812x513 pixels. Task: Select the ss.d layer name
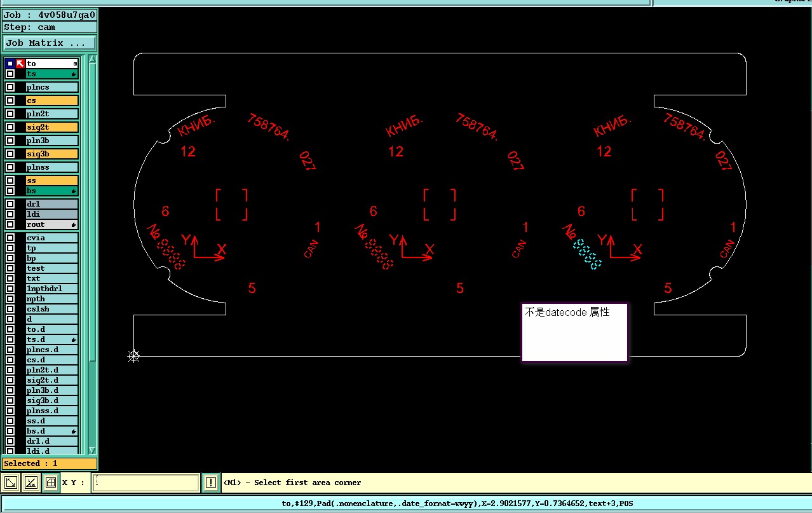click(x=52, y=421)
